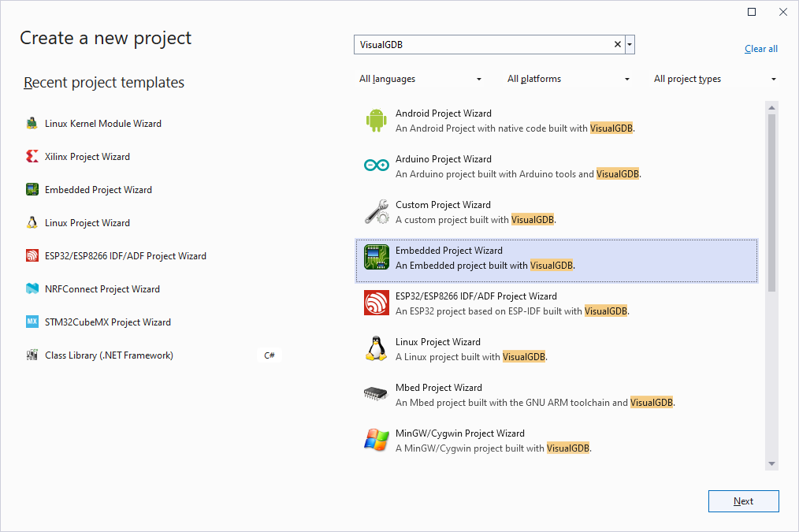The image size is (799, 532).
Task: Open the search history dropdown arrow
Action: [x=630, y=44]
